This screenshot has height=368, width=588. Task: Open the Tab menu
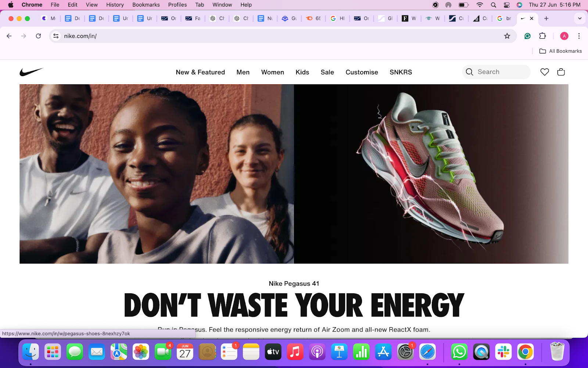(200, 5)
